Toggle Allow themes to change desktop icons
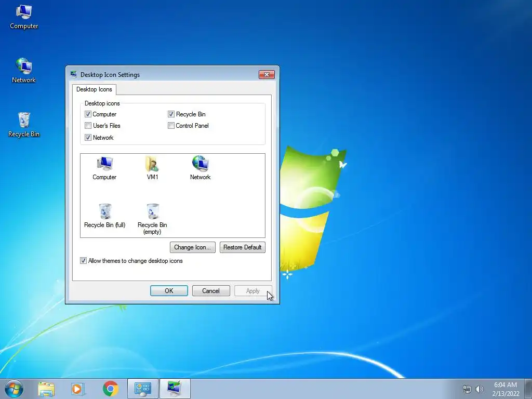This screenshot has width=532, height=399. coord(83,261)
